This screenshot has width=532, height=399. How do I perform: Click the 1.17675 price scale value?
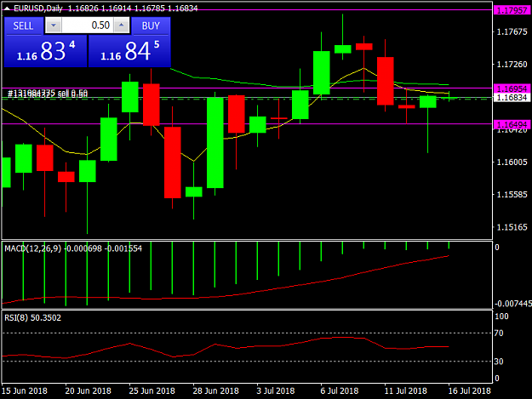pos(512,31)
